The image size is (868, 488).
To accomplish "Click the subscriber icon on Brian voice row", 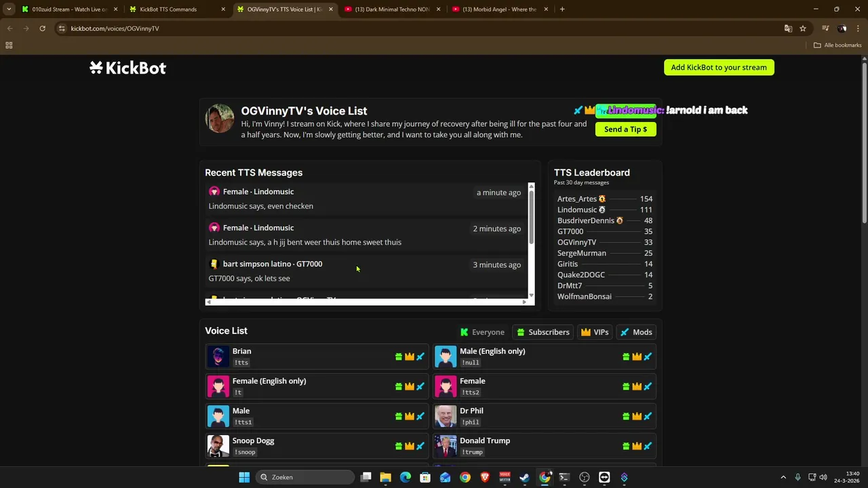I will [399, 357].
